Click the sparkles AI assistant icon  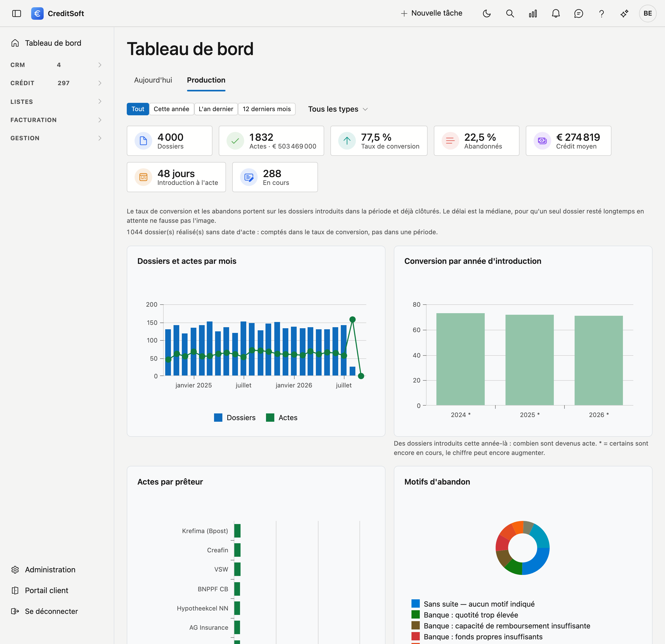(624, 14)
